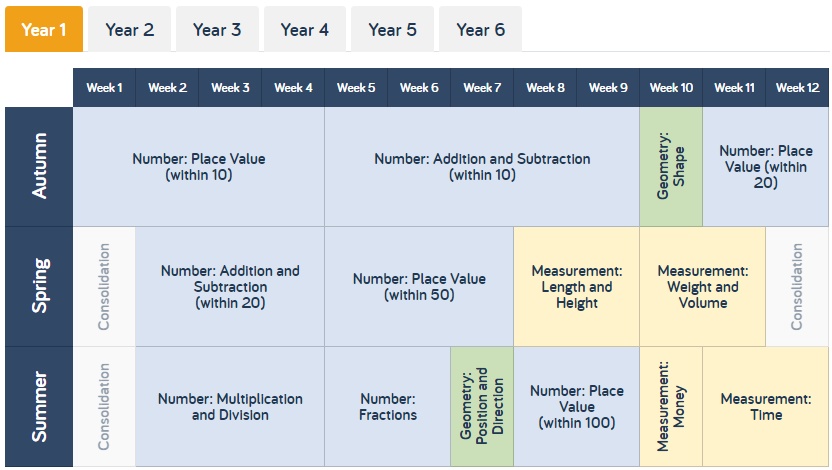Open the Year 6 tab

tap(480, 29)
